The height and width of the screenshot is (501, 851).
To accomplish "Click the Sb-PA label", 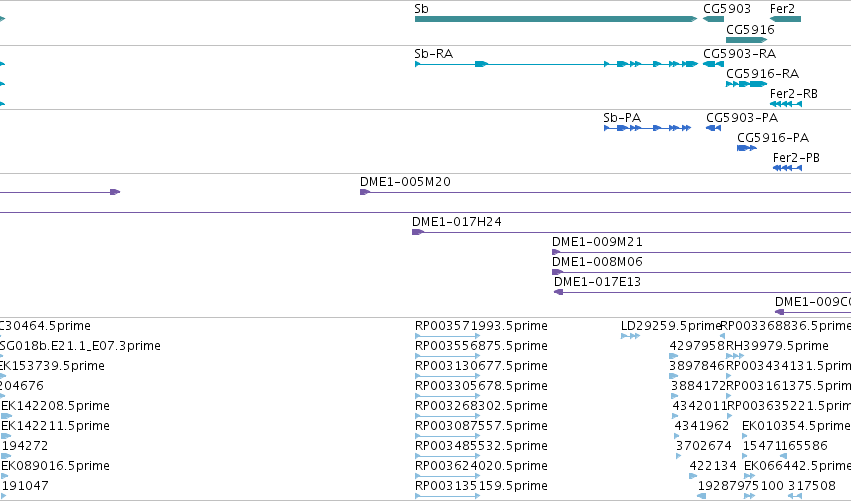I will (x=622, y=118).
